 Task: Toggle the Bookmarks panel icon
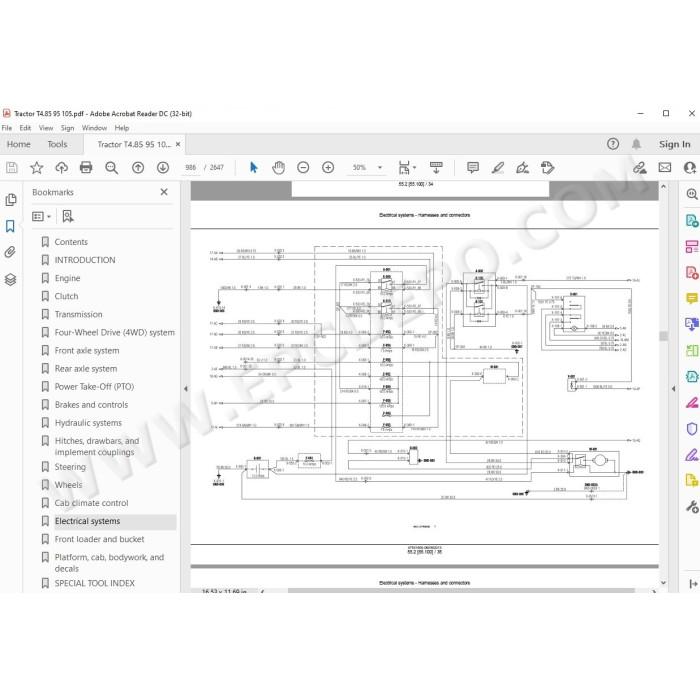(x=10, y=226)
